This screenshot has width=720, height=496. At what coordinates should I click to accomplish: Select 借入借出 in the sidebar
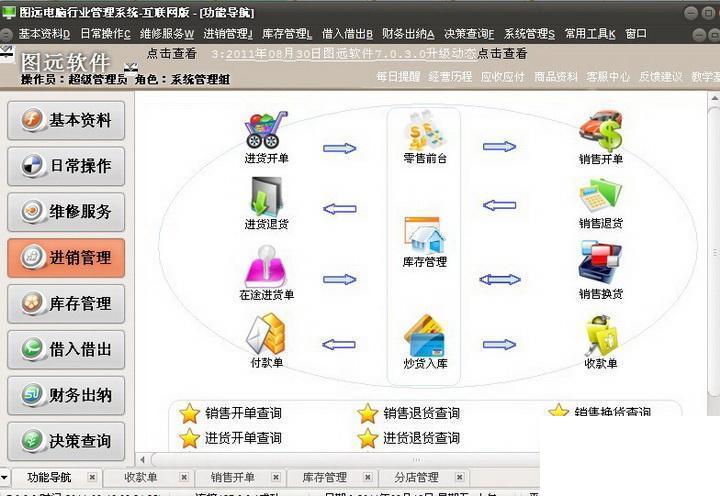(66, 349)
